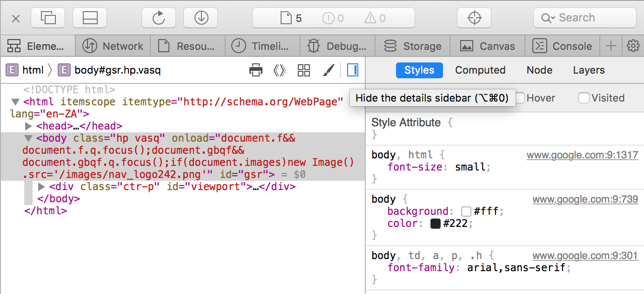
Task: Open source link www.google.com:9:739
Action: (585, 199)
